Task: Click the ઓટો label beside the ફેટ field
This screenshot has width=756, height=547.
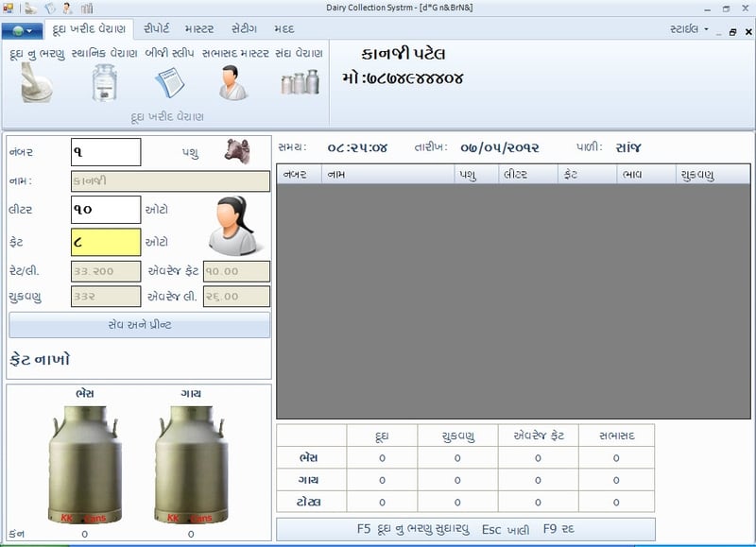Action: (x=157, y=242)
